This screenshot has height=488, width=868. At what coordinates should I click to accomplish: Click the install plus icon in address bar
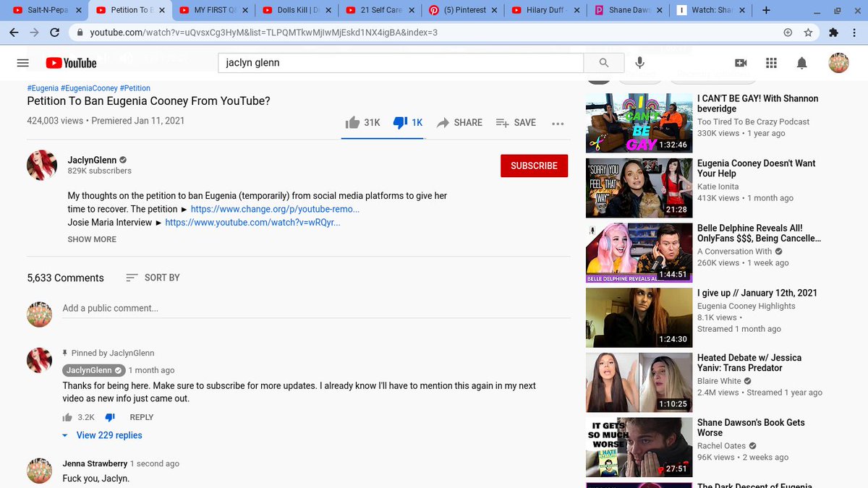click(x=788, y=33)
